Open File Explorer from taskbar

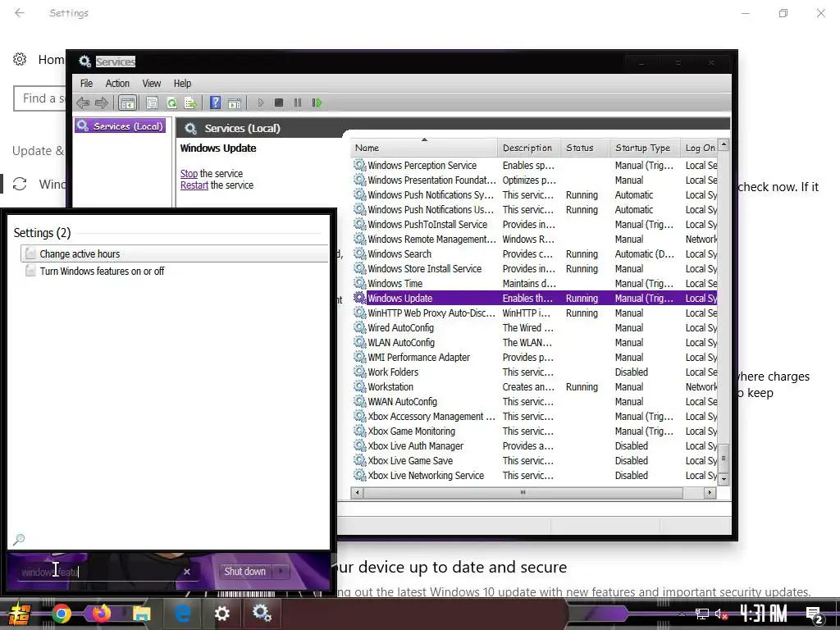coord(142,614)
